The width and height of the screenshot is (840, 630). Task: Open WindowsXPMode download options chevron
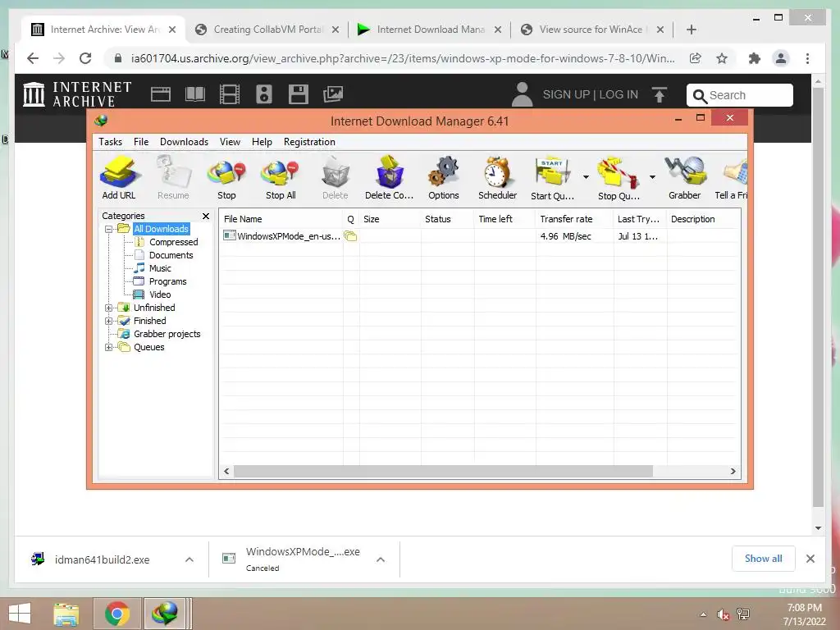pyautogui.click(x=381, y=559)
